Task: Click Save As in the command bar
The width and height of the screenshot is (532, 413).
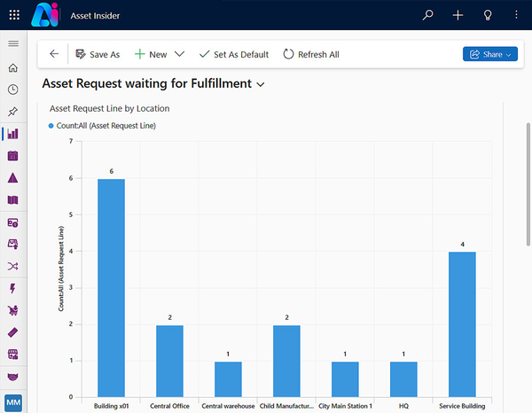Action: click(98, 54)
